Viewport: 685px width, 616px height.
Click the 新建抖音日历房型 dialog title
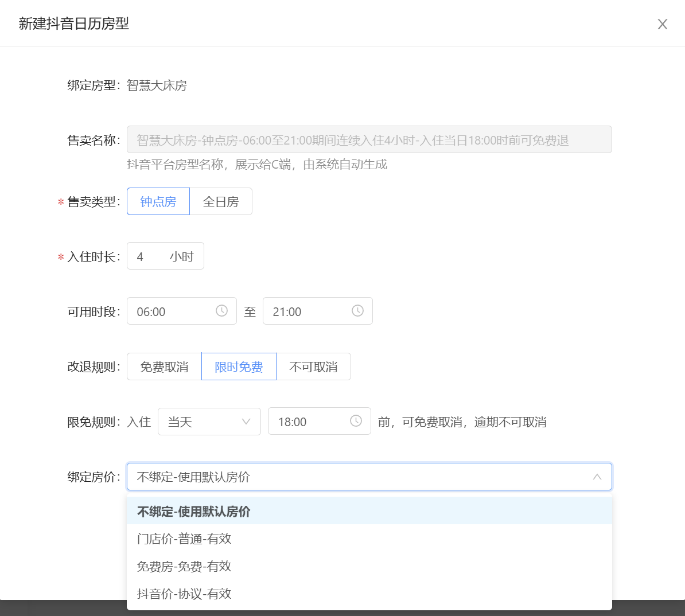click(74, 24)
